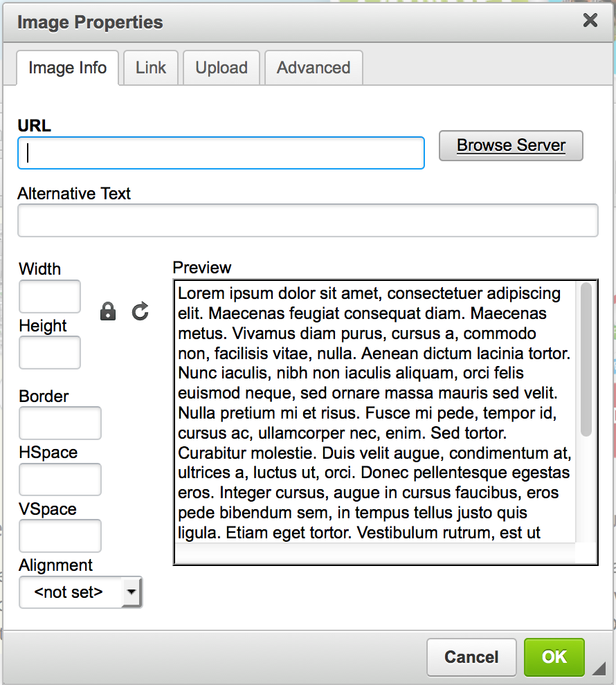Switch to the Link tab
The image size is (616, 685).
click(x=151, y=68)
